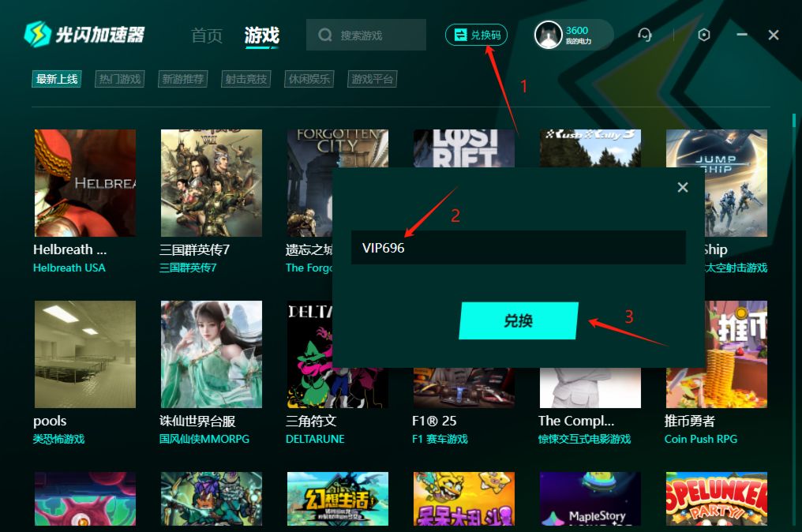Open the 幻想生活 game cover
This screenshot has height=532, width=802.
[x=338, y=499]
